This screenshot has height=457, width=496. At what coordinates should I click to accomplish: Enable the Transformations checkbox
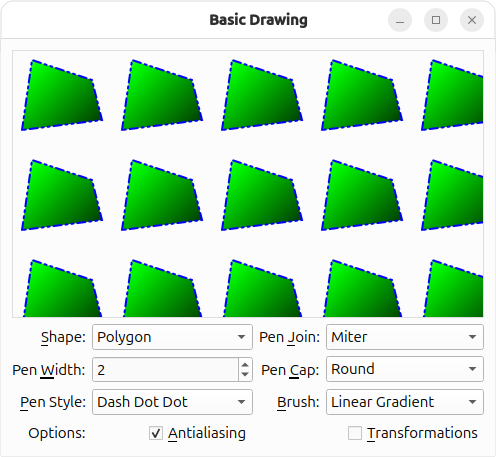(x=355, y=433)
